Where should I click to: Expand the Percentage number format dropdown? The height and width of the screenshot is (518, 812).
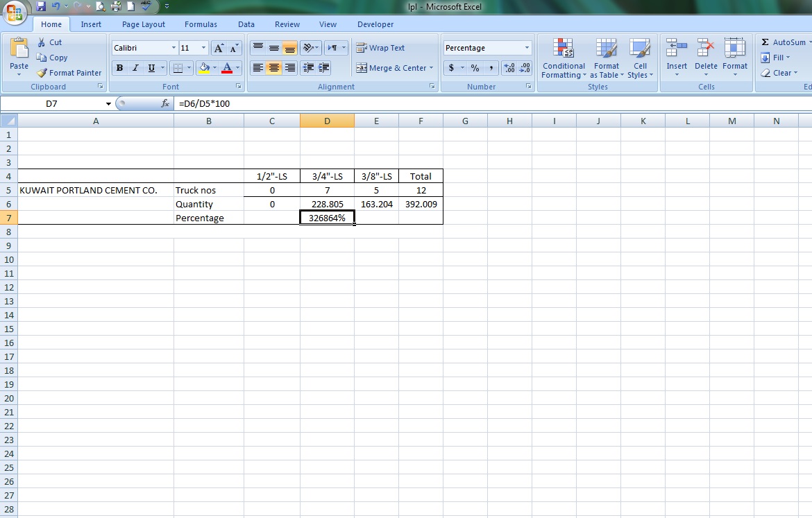pos(527,48)
